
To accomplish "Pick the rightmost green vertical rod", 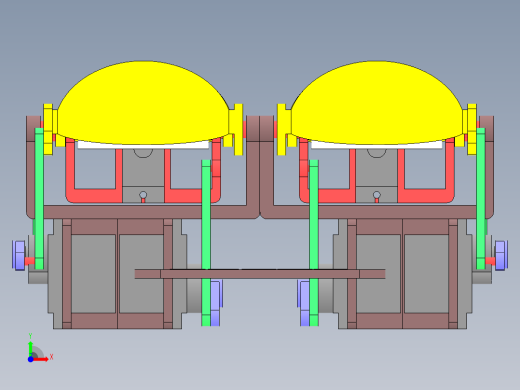I will tap(481, 199).
